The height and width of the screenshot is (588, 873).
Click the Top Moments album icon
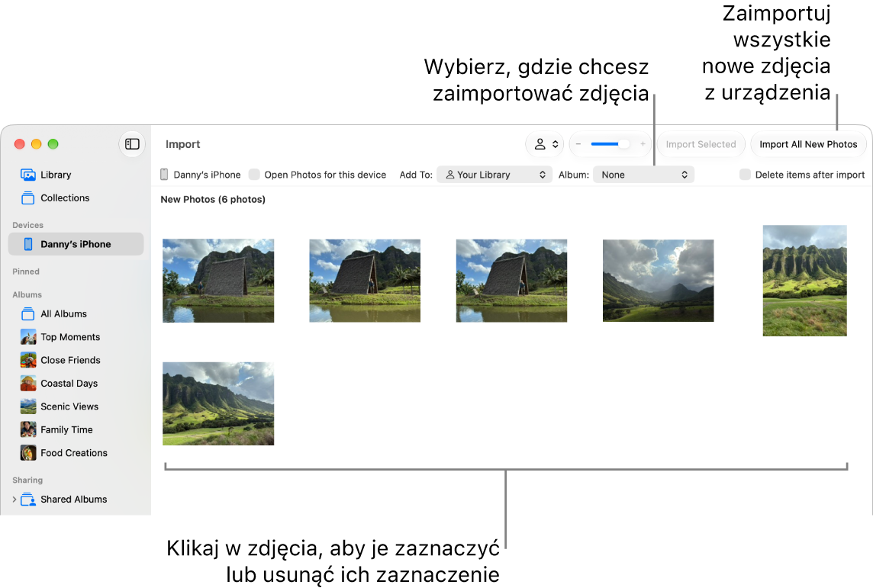pyautogui.click(x=28, y=337)
